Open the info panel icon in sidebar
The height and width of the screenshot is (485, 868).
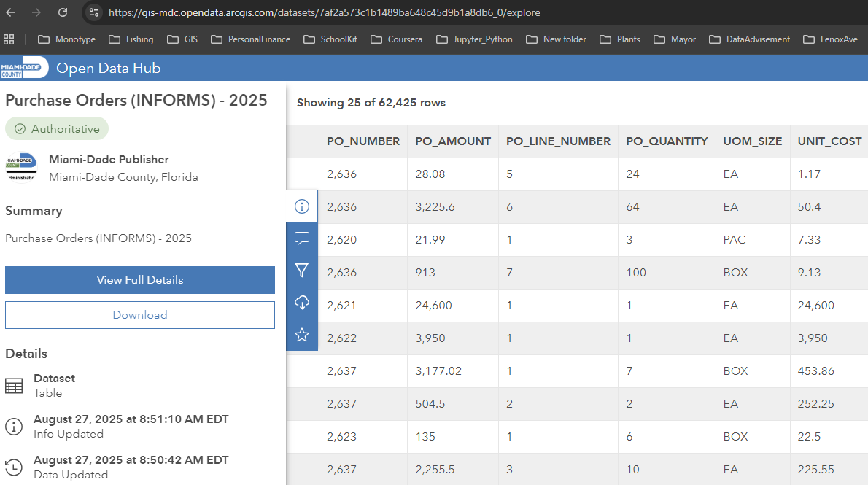coord(302,206)
